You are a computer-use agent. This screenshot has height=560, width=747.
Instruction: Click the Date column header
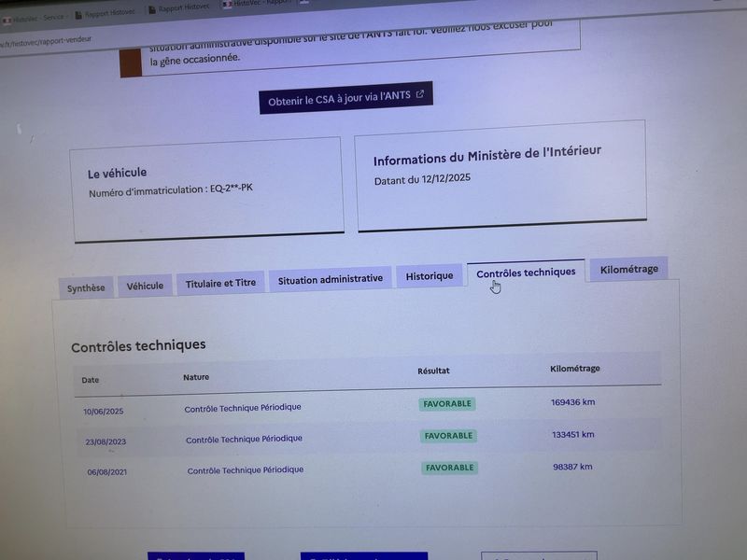[x=91, y=380]
